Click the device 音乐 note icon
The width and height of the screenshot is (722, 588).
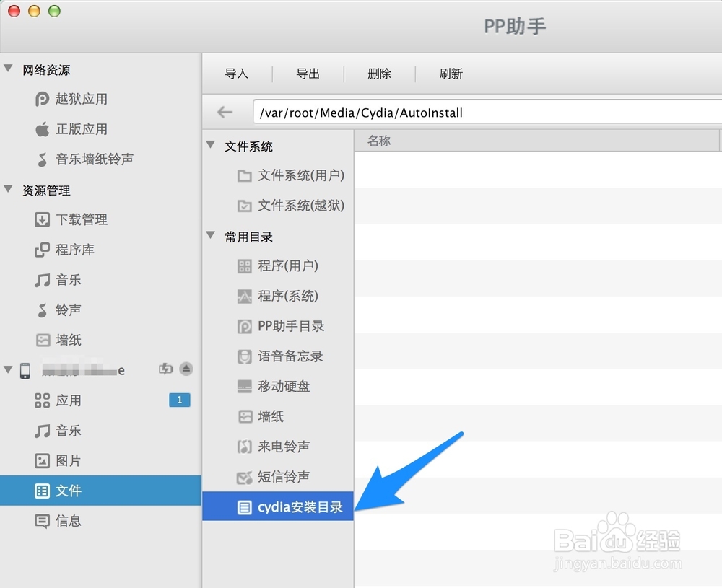42,431
